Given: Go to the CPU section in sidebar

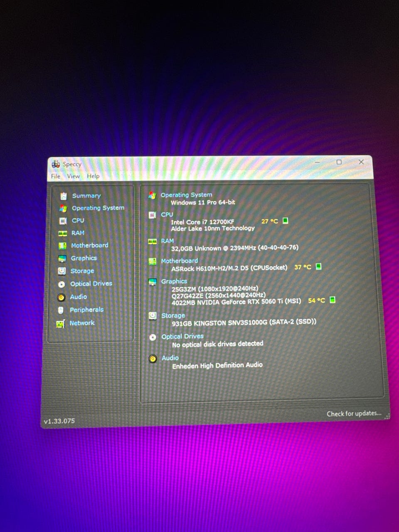Looking at the screenshot, I should (x=78, y=220).
